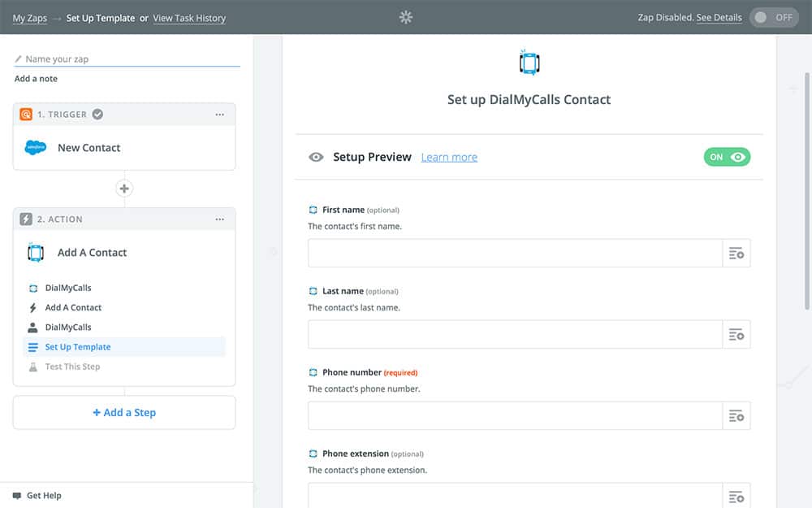812x508 pixels.
Task: Open insert field picker for Phone number
Action: [736, 416]
